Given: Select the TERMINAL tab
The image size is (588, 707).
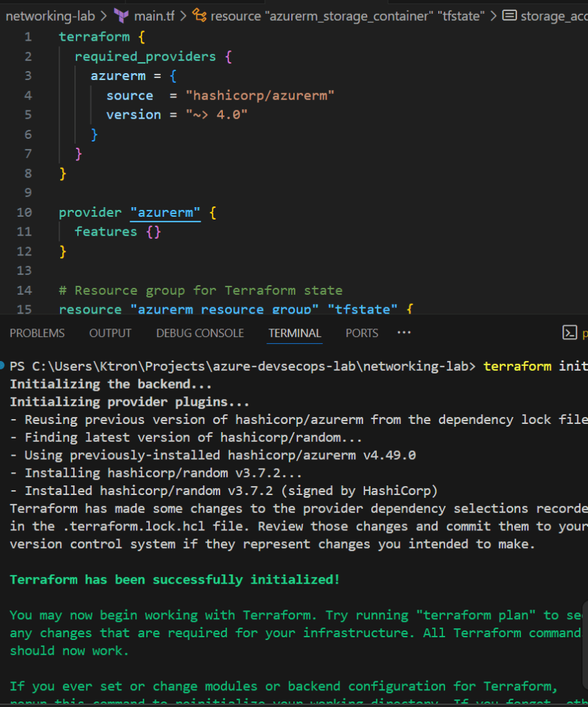Looking at the screenshot, I should (295, 333).
